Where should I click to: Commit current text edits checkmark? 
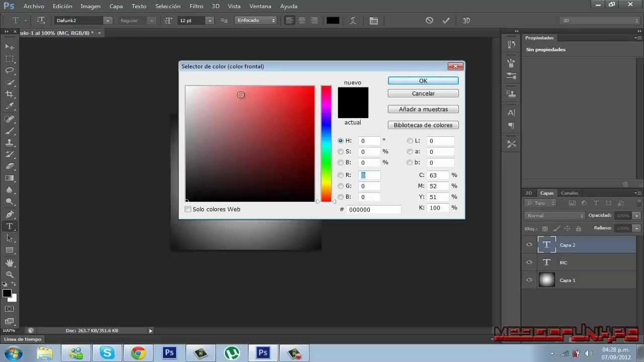446,21
